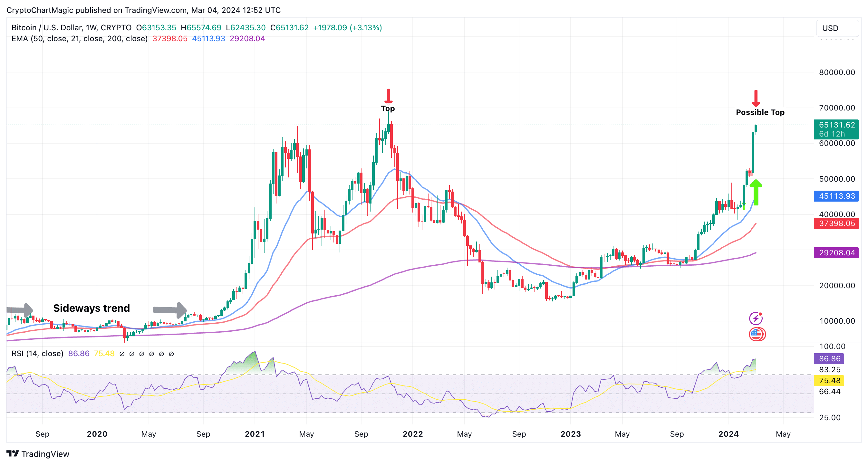Click the purple lightning bolt event icon
This screenshot has height=465, width=868.
(x=756, y=318)
